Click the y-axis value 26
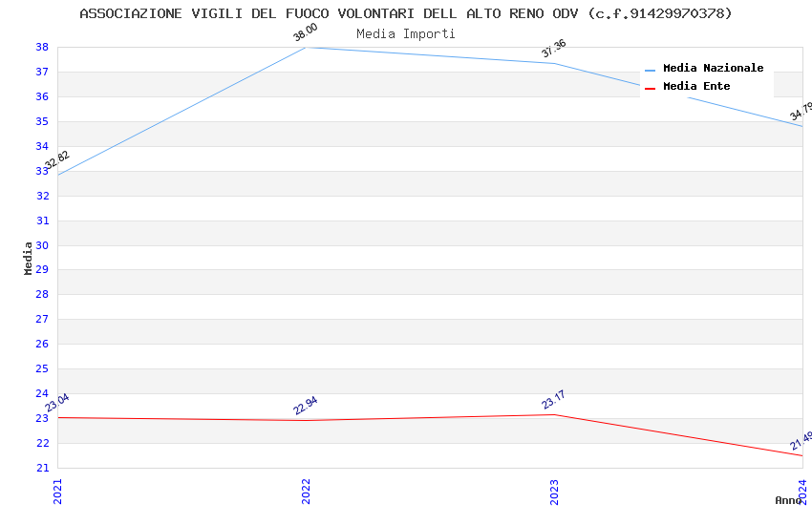The height and width of the screenshot is (525, 812). point(42,344)
